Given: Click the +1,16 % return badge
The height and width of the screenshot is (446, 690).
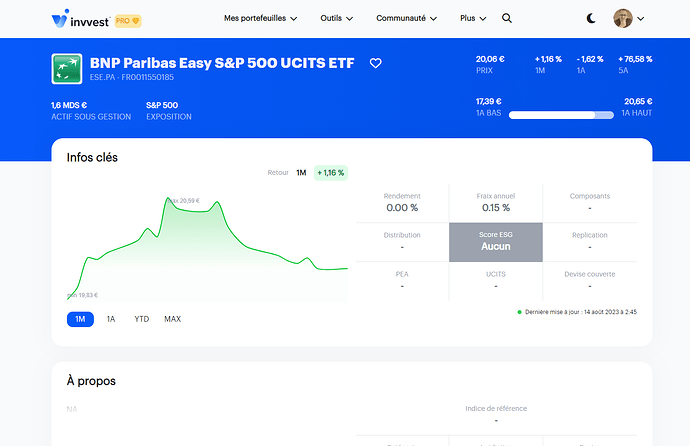Looking at the screenshot, I should pos(330,173).
